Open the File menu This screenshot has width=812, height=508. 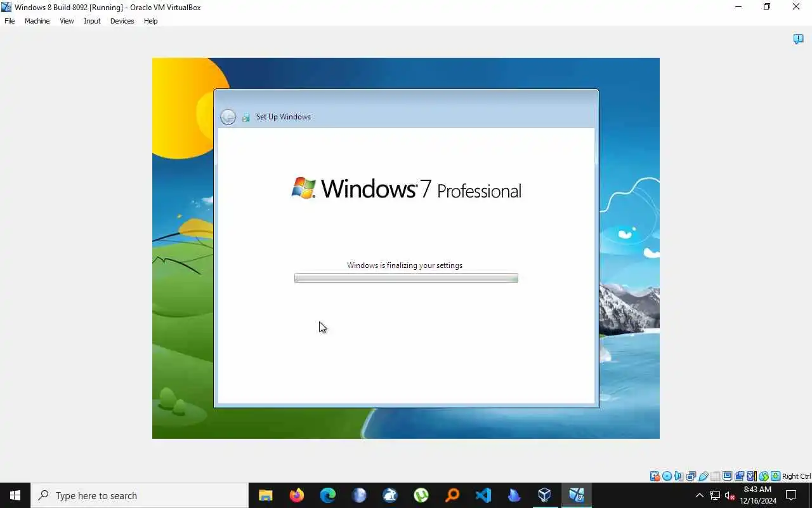10,21
